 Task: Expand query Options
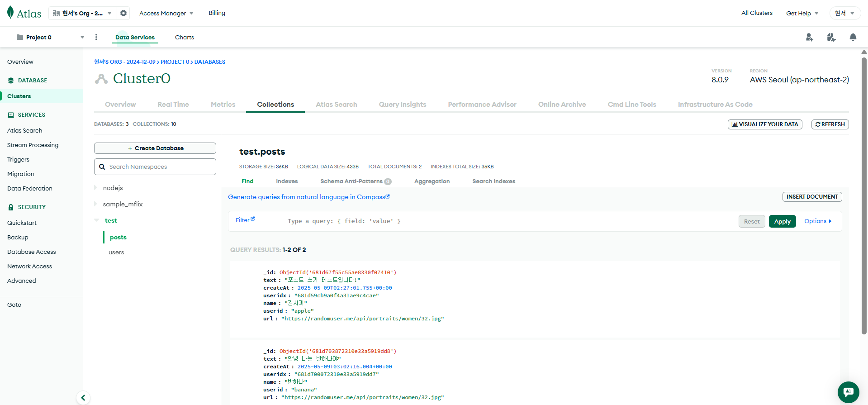pos(818,221)
